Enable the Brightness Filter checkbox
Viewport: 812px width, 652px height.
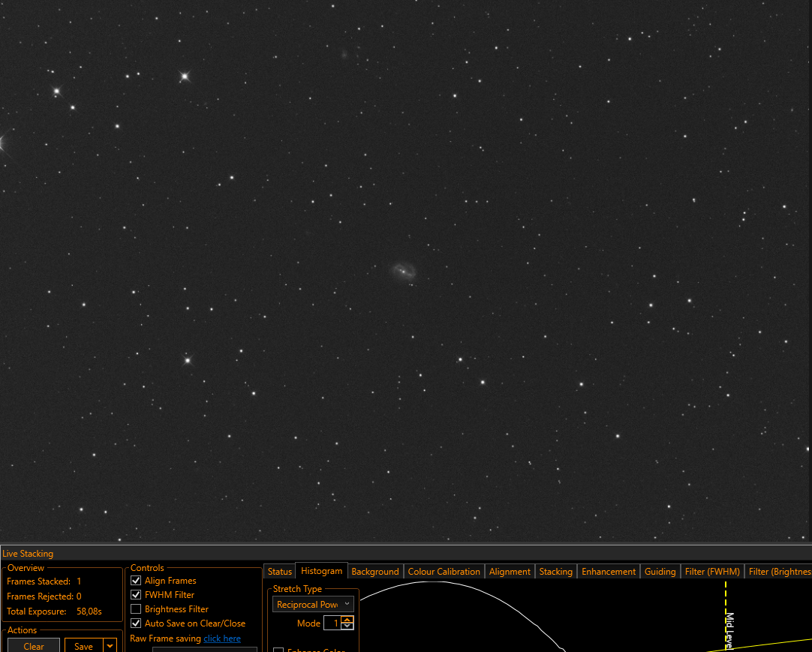pos(136,609)
